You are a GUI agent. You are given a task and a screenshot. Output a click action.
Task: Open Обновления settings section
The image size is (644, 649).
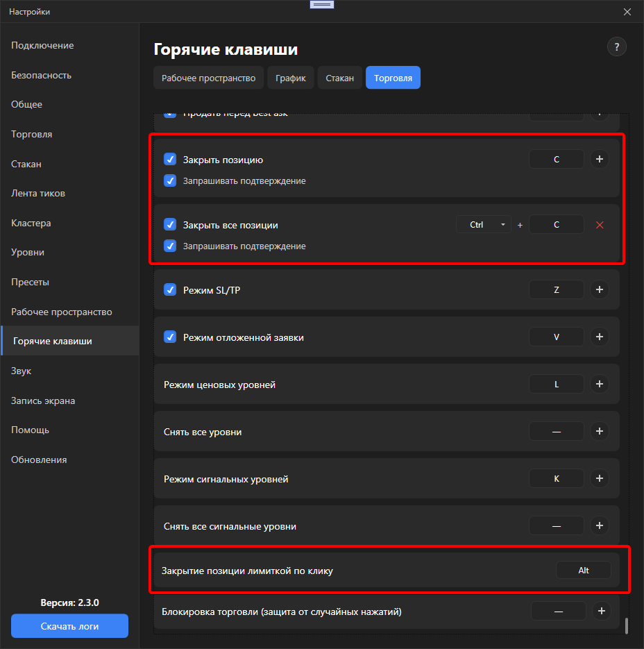[x=69, y=460]
